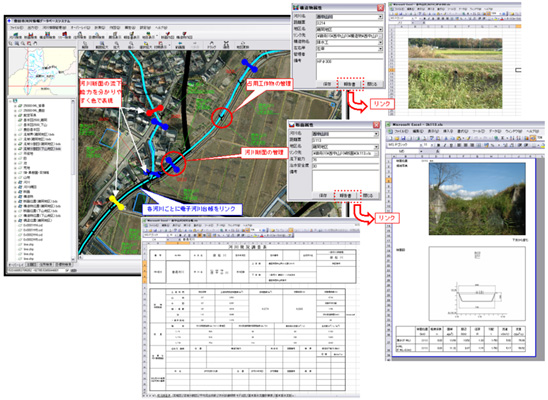Click the red cross-section marker on the map
The image size is (548, 400).
tap(155, 110)
